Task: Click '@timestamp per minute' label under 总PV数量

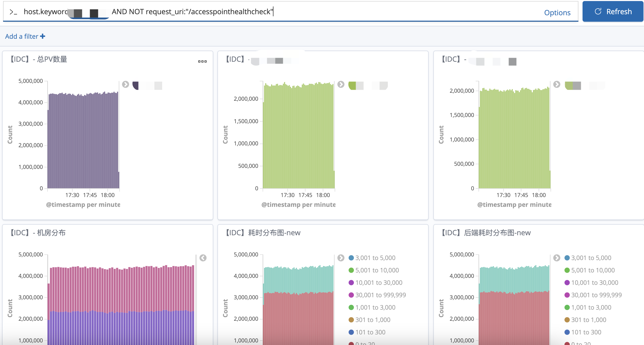Action: (83, 205)
